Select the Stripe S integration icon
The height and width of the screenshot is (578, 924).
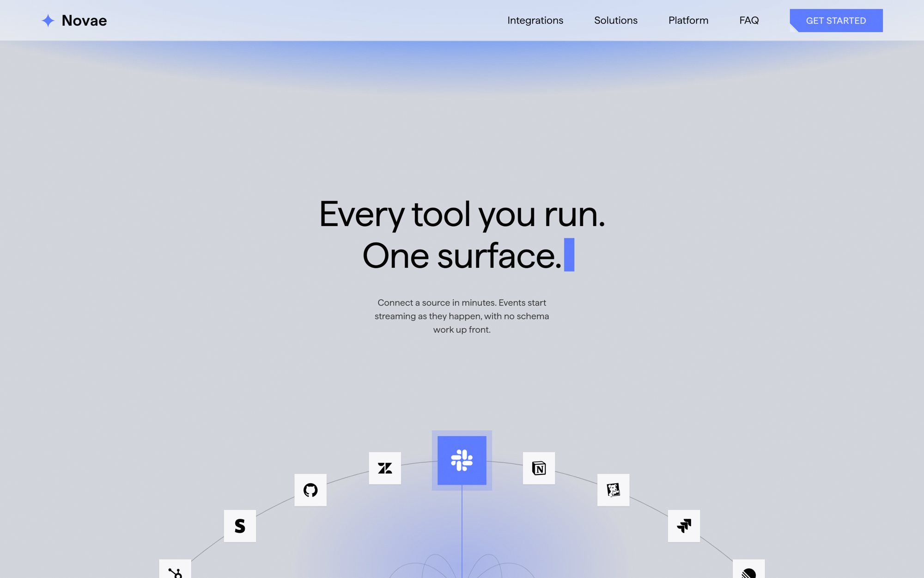click(240, 526)
